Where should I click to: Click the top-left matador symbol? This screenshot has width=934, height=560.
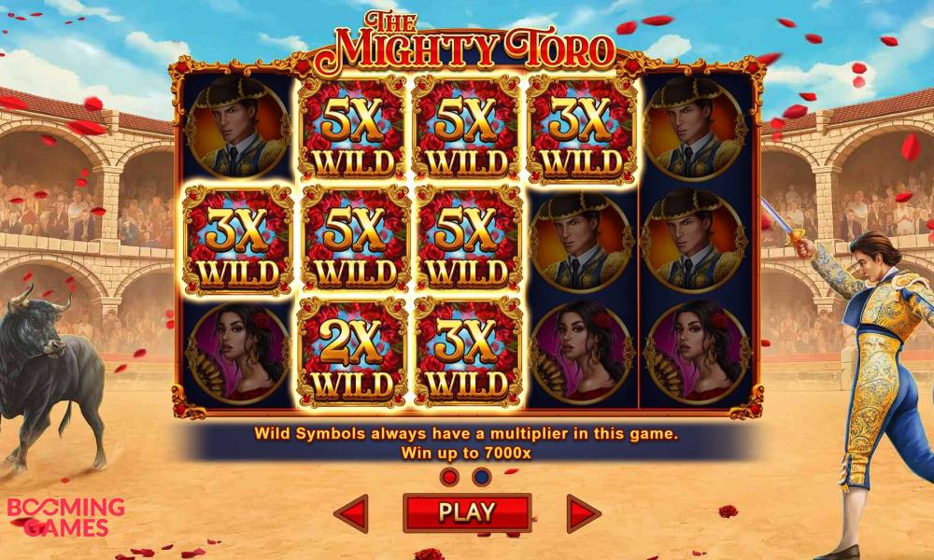click(x=236, y=127)
